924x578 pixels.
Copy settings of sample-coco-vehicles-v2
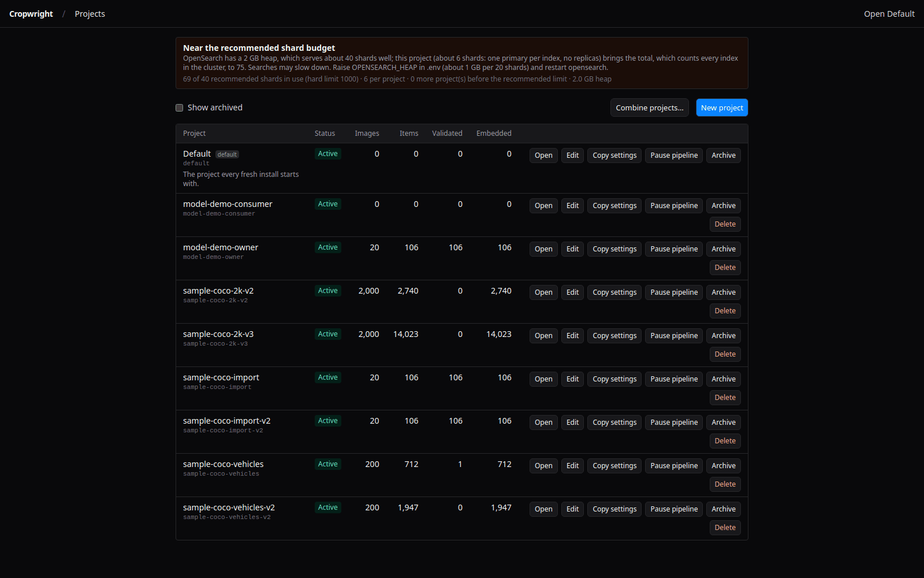pyautogui.click(x=614, y=509)
